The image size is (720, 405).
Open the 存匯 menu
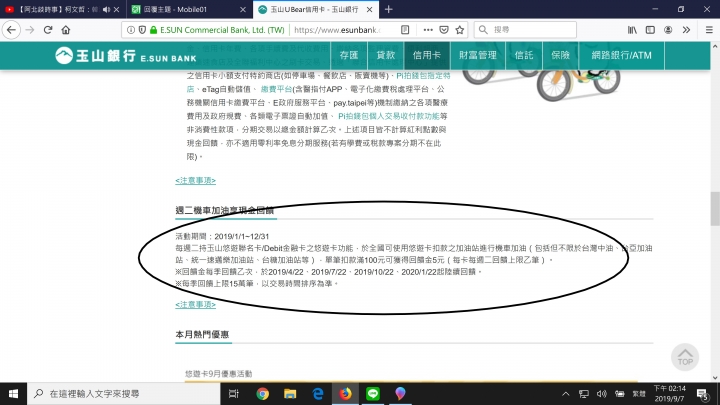pyautogui.click(x=349, y=56)
